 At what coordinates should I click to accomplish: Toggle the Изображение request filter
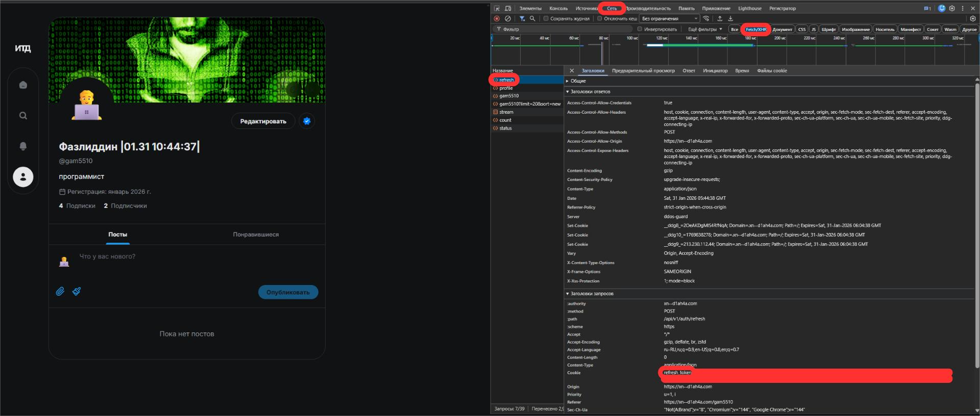[x=855, y=29]
